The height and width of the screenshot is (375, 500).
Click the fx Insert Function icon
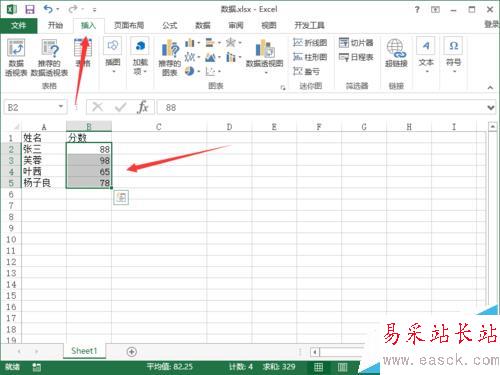pyautogui.click(x=143, y=107)
